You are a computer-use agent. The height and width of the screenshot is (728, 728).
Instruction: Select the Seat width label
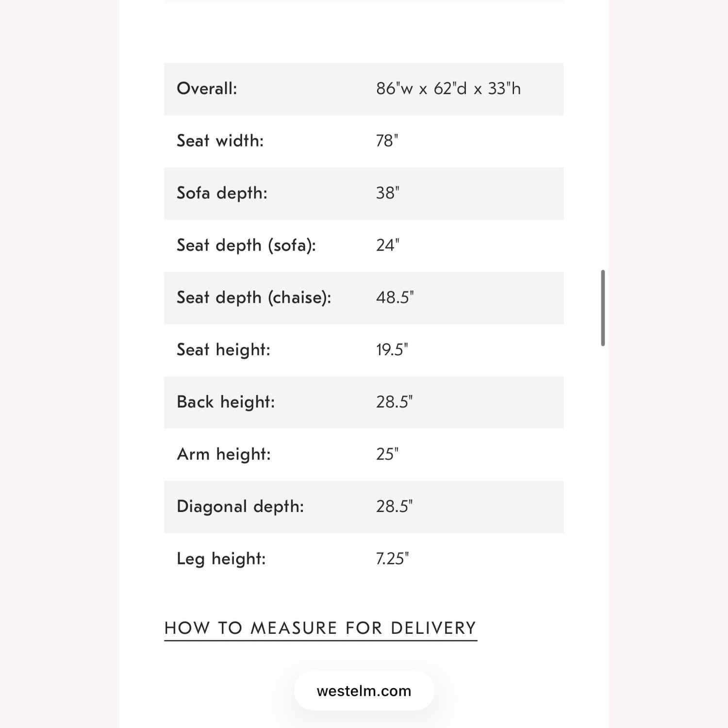[x=220, y=141]
